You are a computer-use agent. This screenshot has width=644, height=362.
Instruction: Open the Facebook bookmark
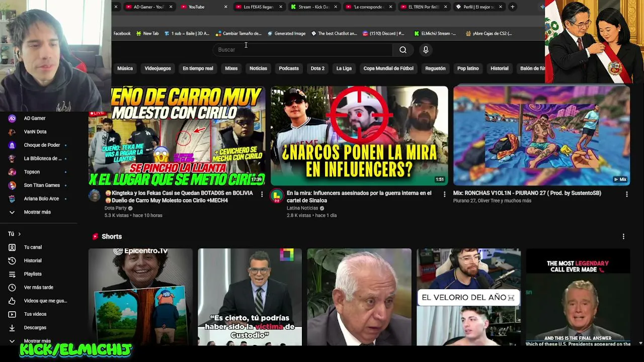pos(122,34)
